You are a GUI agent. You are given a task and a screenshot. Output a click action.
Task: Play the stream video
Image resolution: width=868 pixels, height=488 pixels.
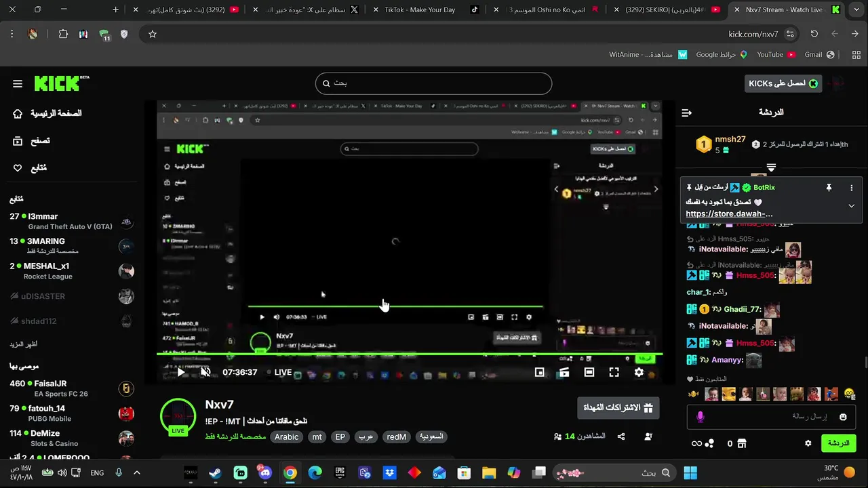pos(181,372)
